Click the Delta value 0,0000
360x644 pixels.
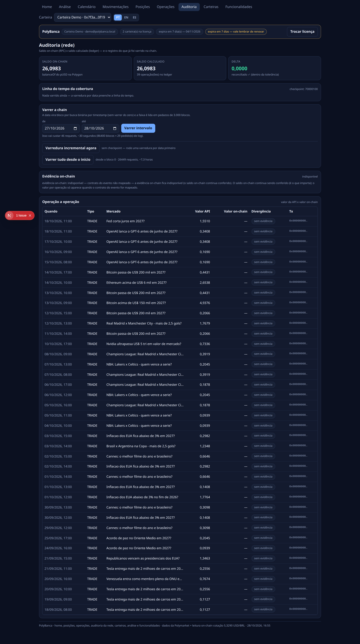click(239, 68)
